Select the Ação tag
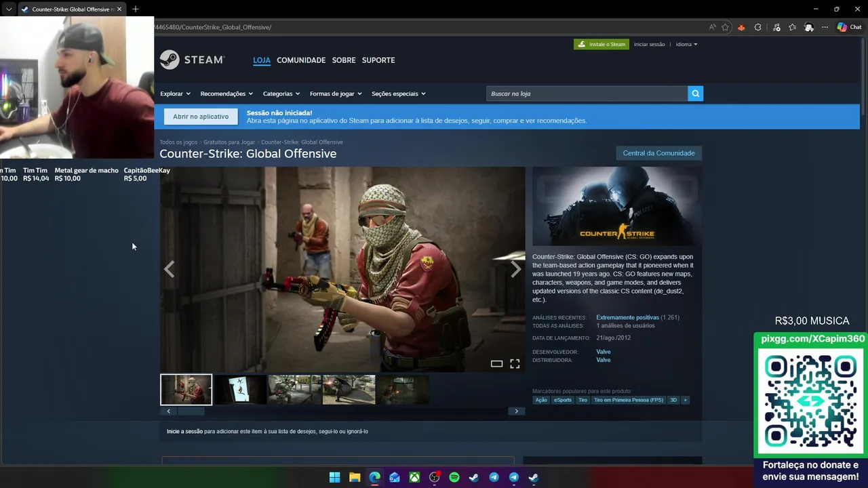This screenshot has width=868, height=488. point(541,400)
